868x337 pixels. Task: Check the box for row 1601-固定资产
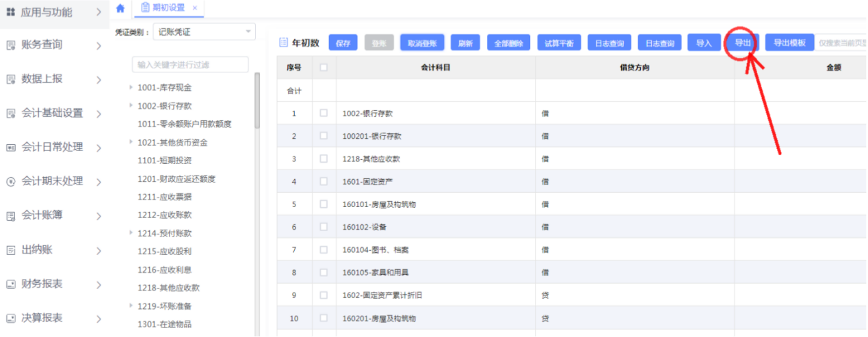coord(324,182)
